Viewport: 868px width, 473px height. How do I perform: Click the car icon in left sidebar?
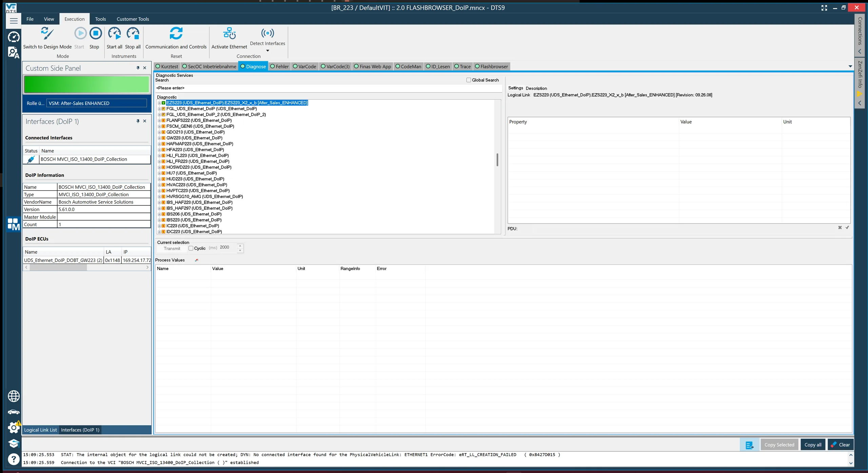[14, 412]
